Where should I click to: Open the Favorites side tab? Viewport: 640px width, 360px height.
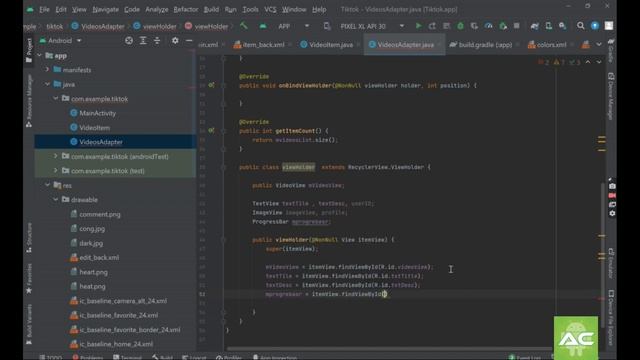[x=29, y=278]
